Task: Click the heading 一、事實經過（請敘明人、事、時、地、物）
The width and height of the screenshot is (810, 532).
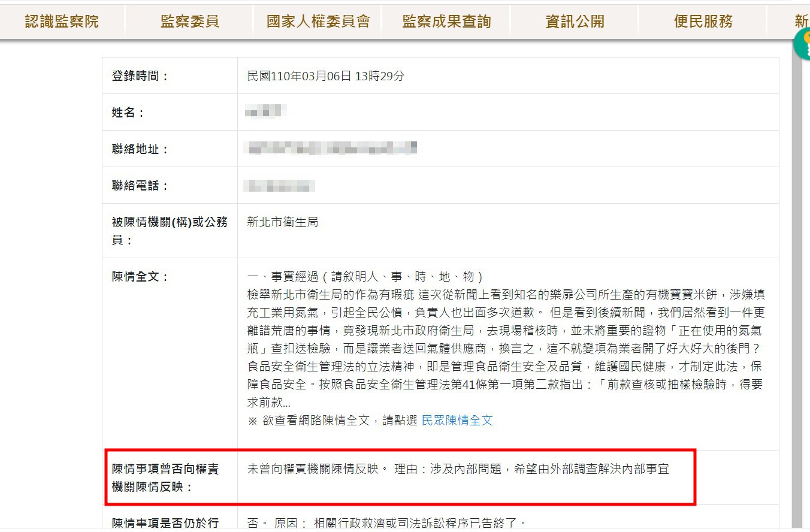Action: [x=365, y=277]
